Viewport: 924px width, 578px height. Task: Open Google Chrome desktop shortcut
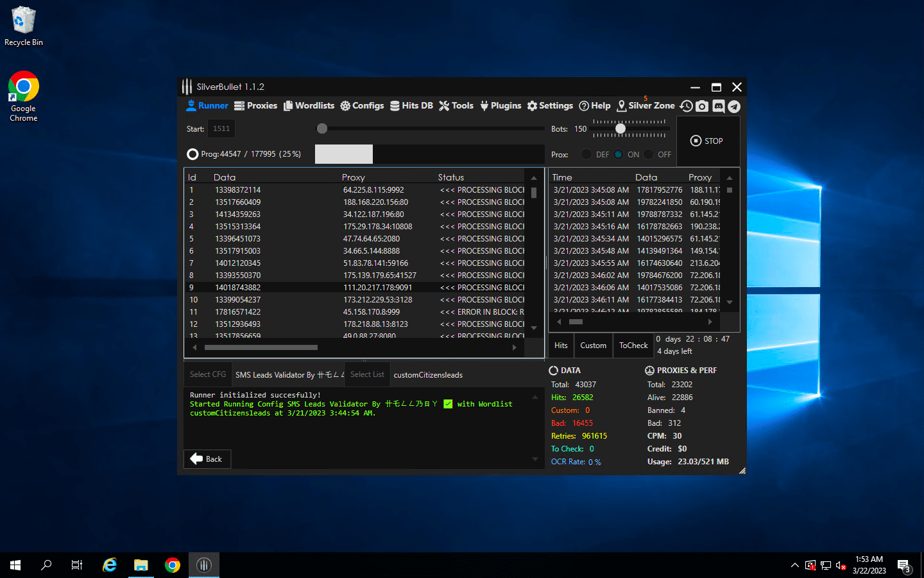pos(23,96)
